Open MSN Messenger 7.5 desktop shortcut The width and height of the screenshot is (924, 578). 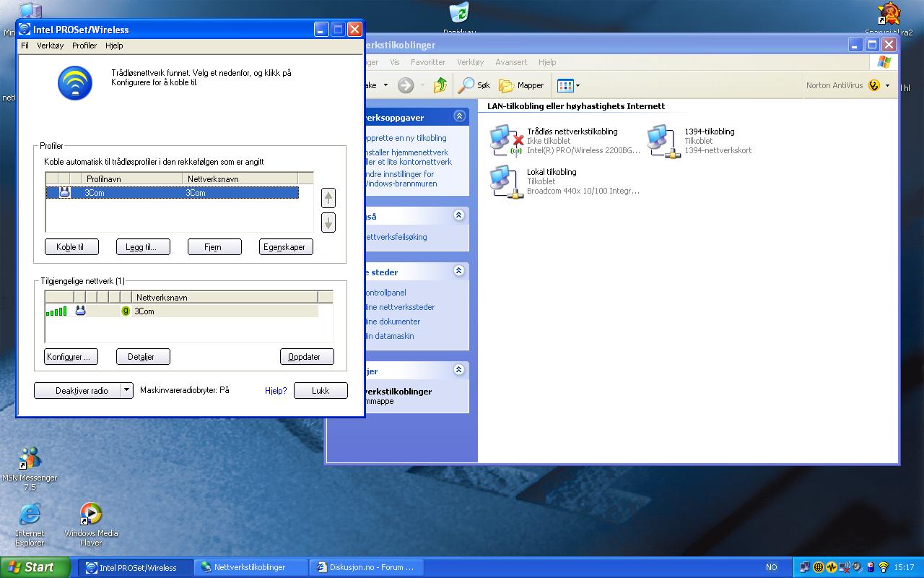[30, 459]
